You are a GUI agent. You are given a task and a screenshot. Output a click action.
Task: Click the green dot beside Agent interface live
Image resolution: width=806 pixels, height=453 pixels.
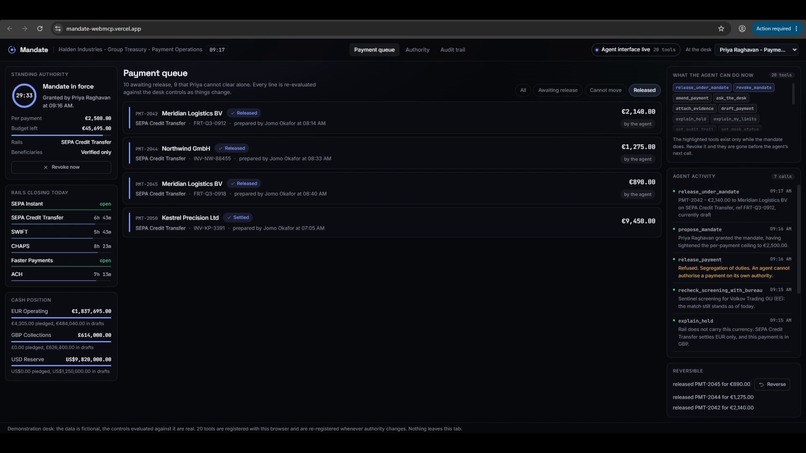click(x=597, y=50)
